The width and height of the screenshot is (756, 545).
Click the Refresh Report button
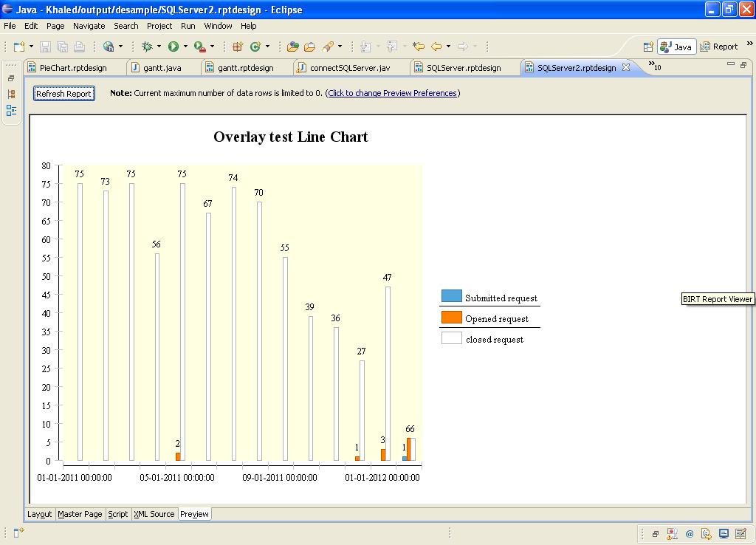63,94
